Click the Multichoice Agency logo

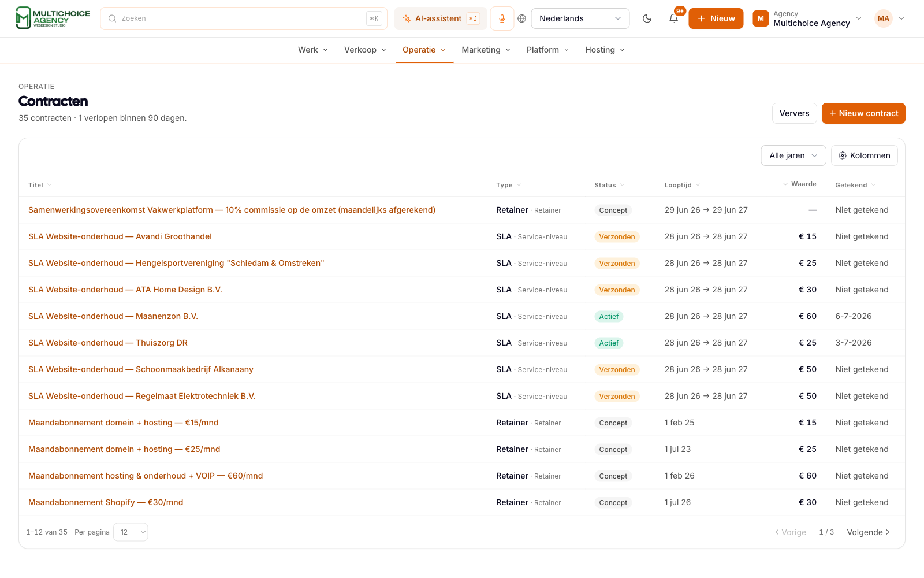point(53,18)
